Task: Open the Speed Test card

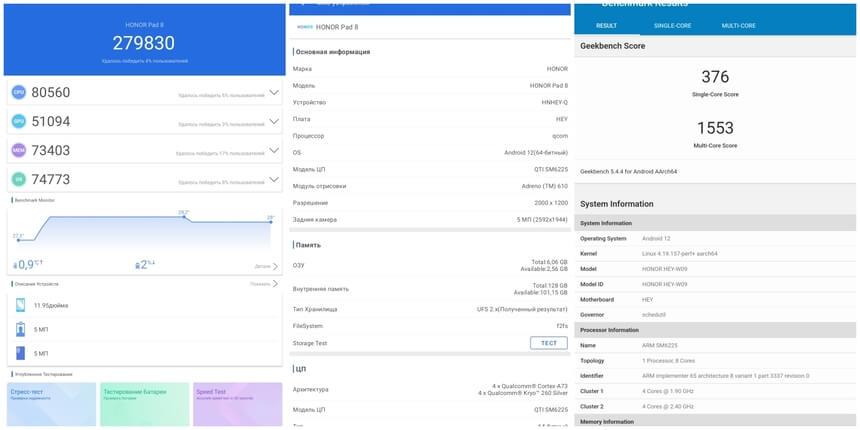Action: [x=237, y=403]
